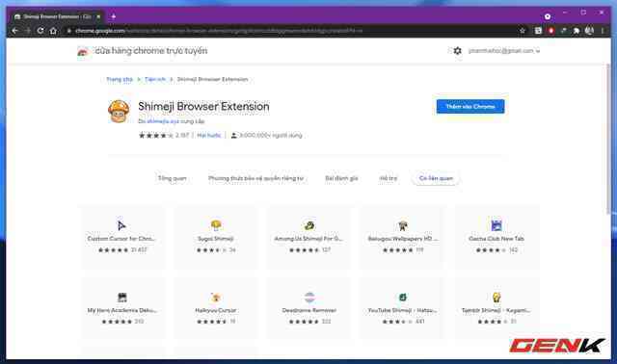Viewport: 617px width, 364px height.
Task: Open the Hài hước category link
Action: tap(209, 135)
